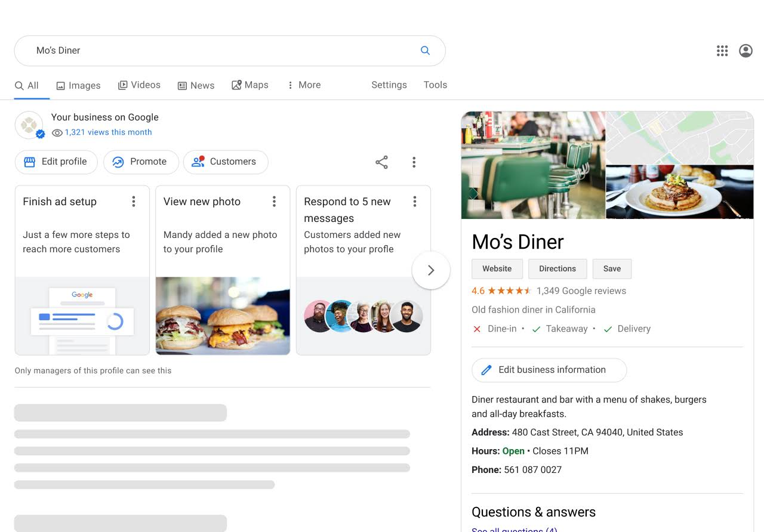Image resolution: width=764 pixels, height=532 pixels.
Task: Click the Delivery service label
Action: tap(634, 329)
